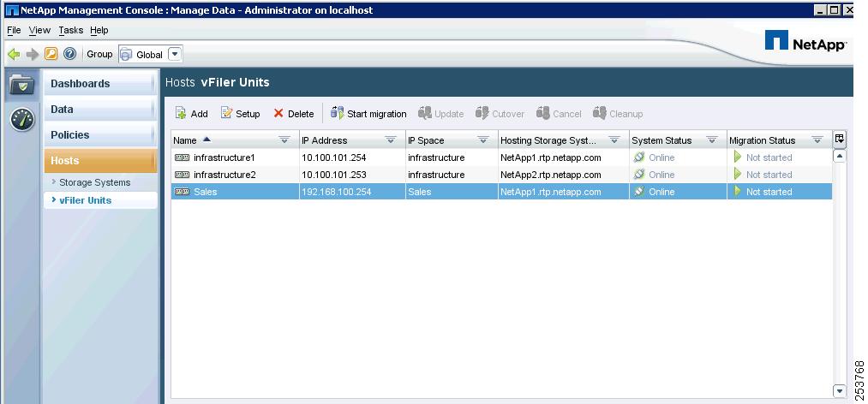Click the Setup toolbar button
The height and width of the screenshot is (404, 868).
pyautogui.click(x=240, y=113)
